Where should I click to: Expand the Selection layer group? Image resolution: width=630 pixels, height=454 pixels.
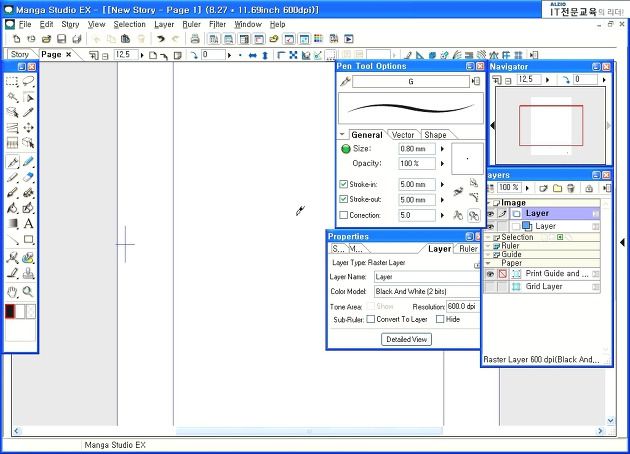point(489,237)
